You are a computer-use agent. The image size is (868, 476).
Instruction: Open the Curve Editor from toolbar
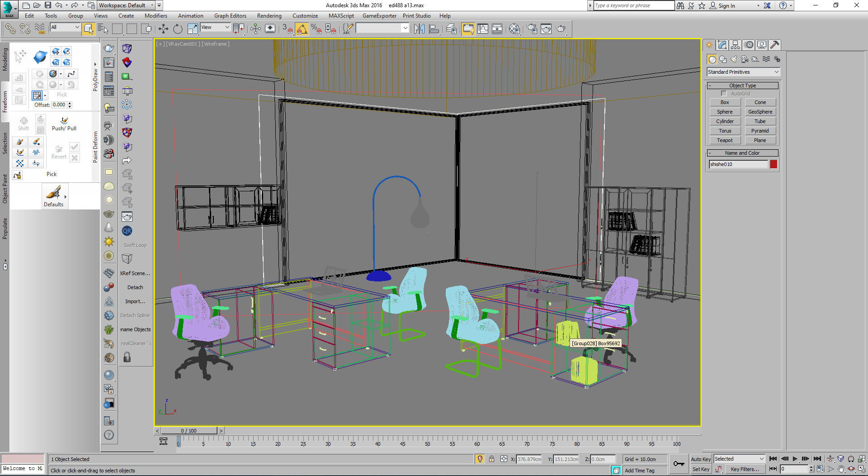(483, 29)
